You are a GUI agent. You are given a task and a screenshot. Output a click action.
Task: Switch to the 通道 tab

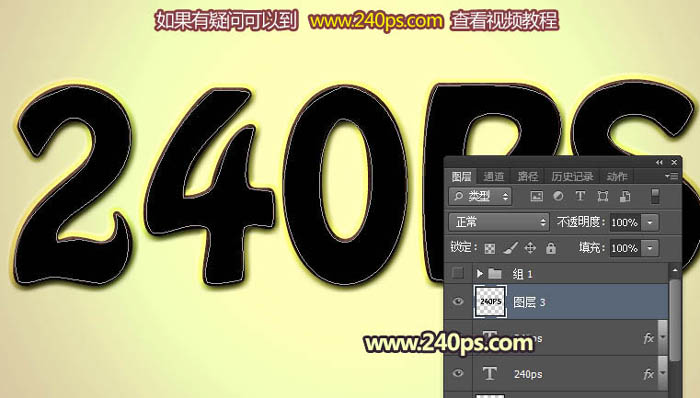[x=494, y=177]
